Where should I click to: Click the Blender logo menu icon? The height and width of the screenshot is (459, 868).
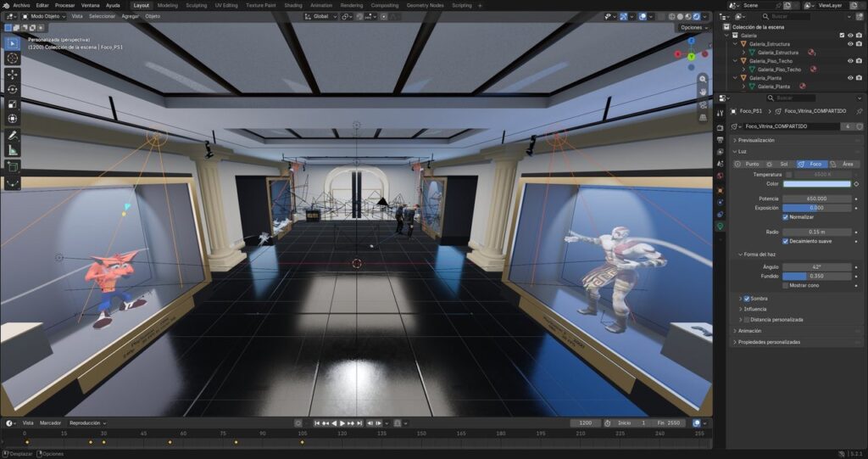pos(6,5)
